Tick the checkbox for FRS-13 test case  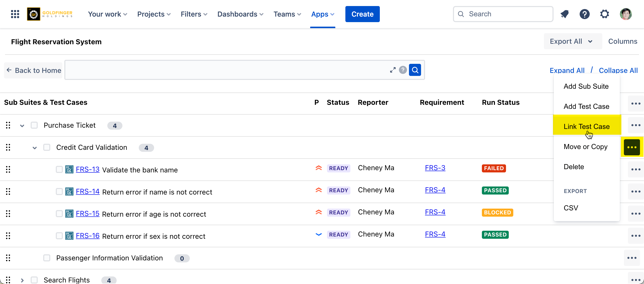click(59, 169)
